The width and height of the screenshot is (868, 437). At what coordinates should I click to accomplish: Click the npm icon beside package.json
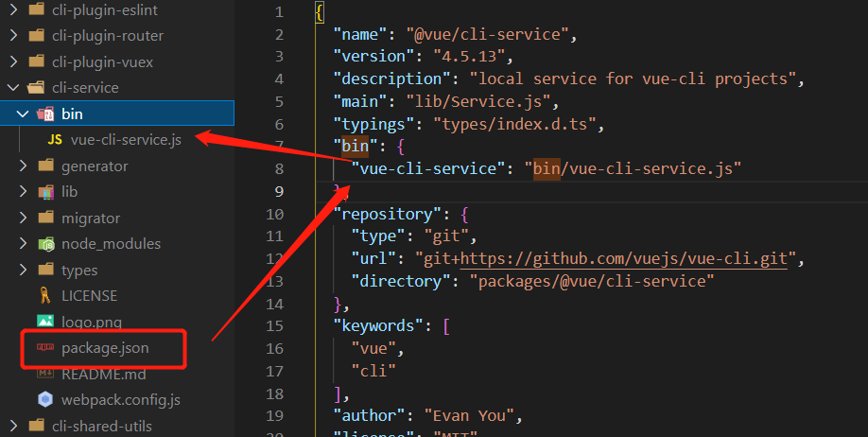(45, 347)
